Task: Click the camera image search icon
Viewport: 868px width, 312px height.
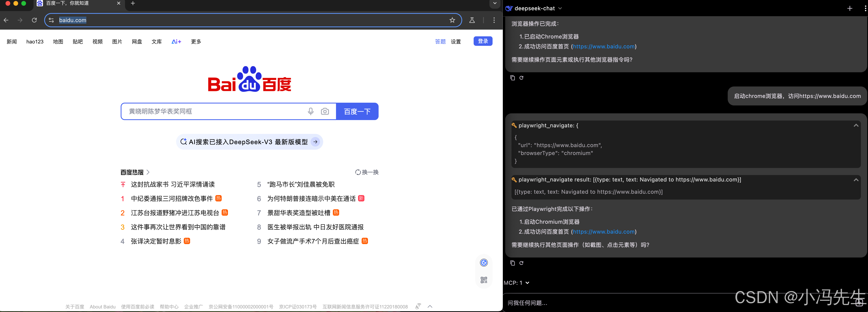Action: (x=325, y=111)
